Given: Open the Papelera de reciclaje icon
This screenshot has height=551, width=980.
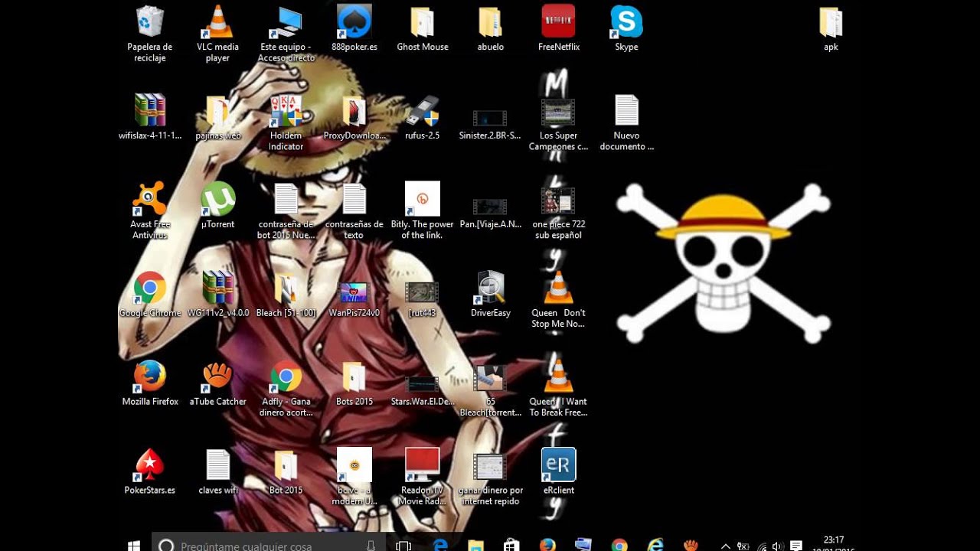Looking at the screenshot, I should 150,34.
